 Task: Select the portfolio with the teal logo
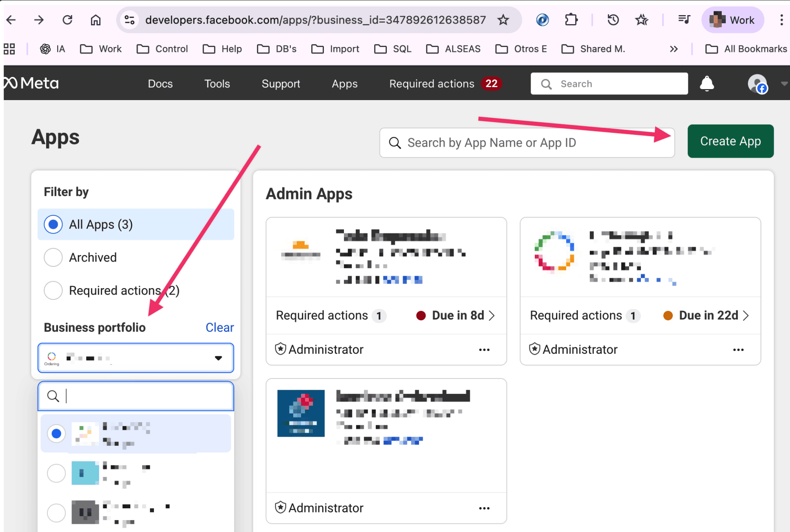click(x=136, y=473)
